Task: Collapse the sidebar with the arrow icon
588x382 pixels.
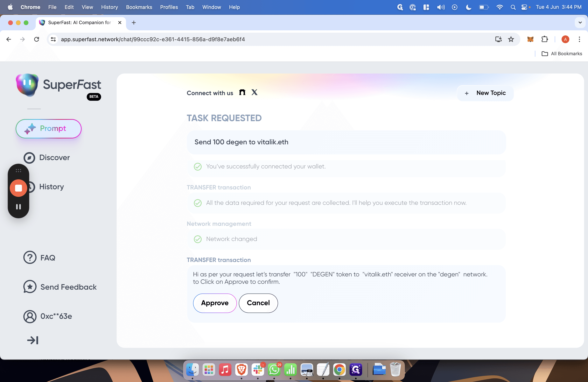Action: [x=33, y=340]
